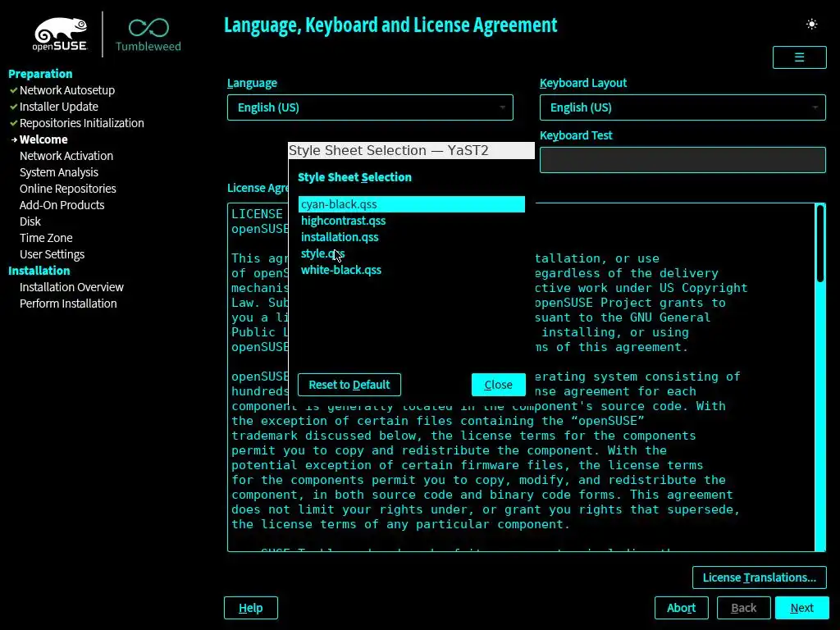This screenshot has height=630, width=840.
Task: Select the User Settings step
Action: coord(52,254)
